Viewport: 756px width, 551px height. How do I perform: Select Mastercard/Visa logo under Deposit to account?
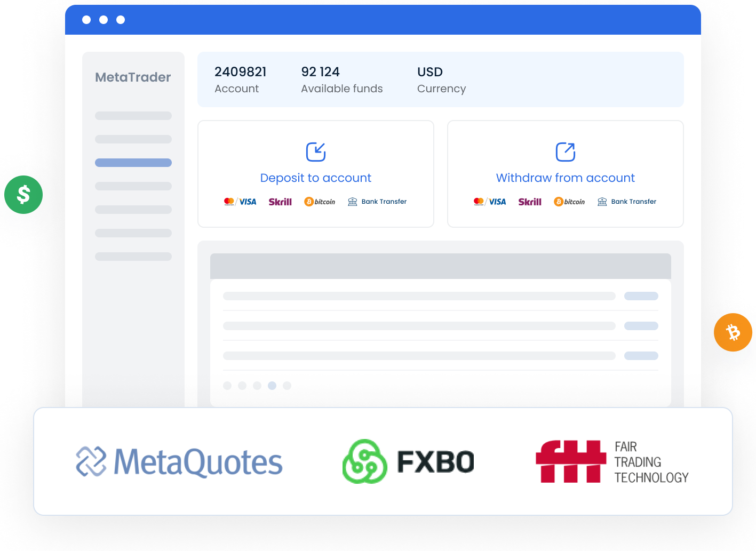(240, 202)
